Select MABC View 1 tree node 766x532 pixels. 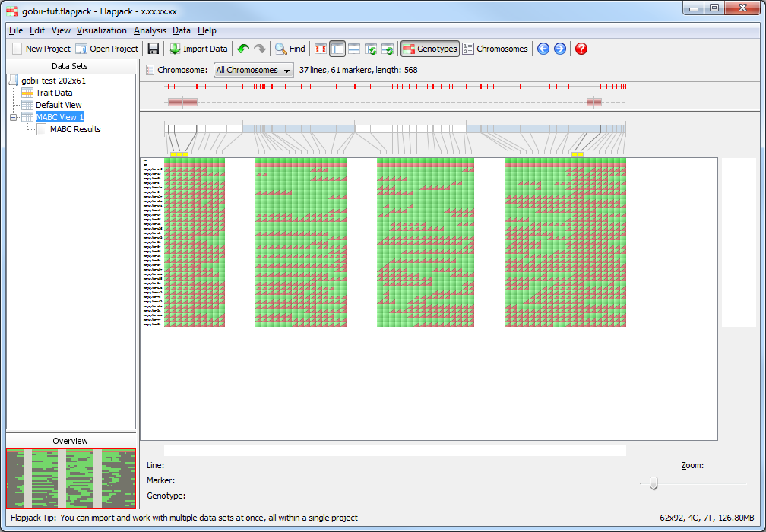59,117
